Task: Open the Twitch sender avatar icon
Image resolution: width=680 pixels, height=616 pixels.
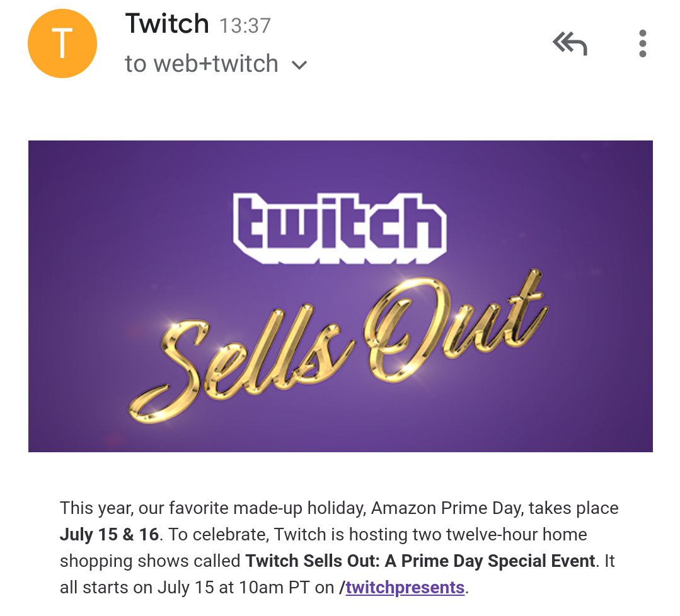Action: (62, 43)
